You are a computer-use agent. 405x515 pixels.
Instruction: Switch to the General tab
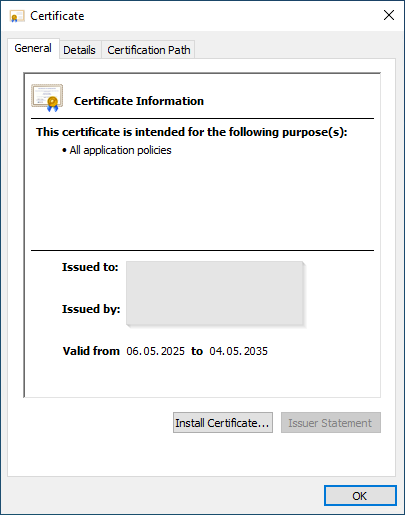33,48
